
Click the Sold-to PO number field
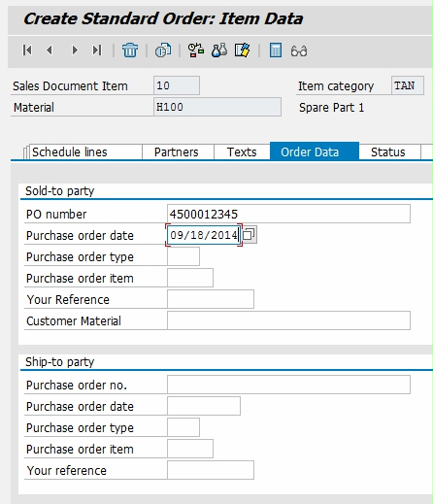pyautogui.click(x=288, y=214)
